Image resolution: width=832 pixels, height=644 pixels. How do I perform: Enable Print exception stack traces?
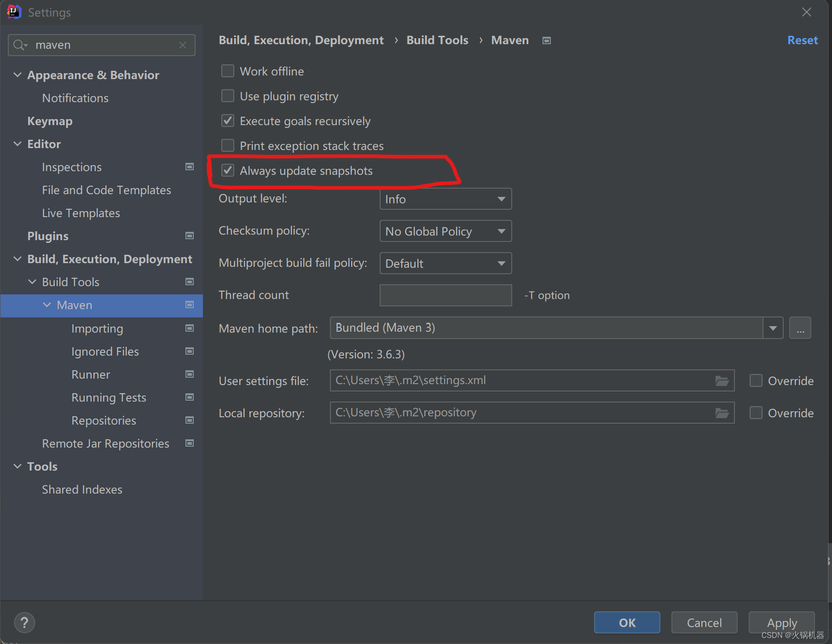(x=228, y=145)
